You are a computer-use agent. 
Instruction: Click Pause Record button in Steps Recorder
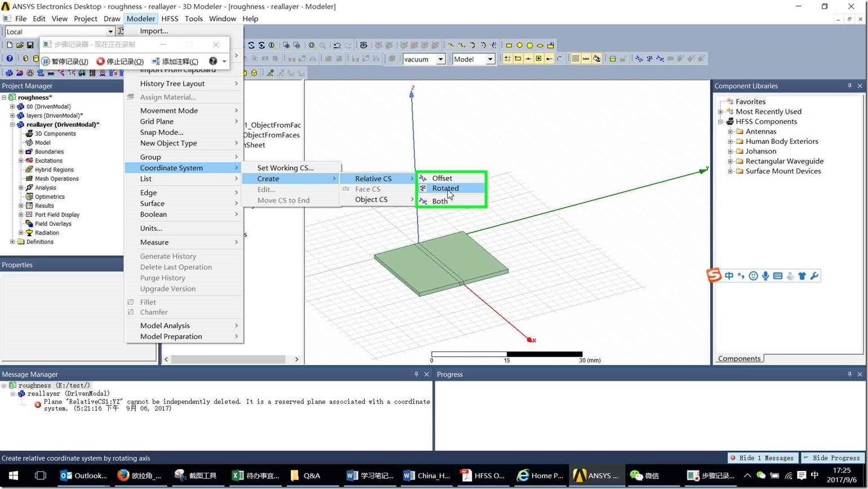click(x=65, y=61)
